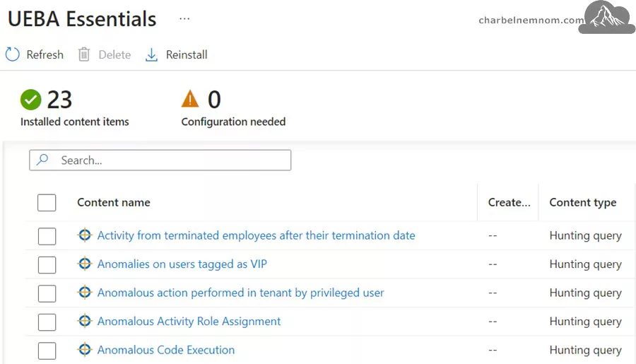
Task: Click Hunting query in the privileged user row
Action: [x=585, y=293]
